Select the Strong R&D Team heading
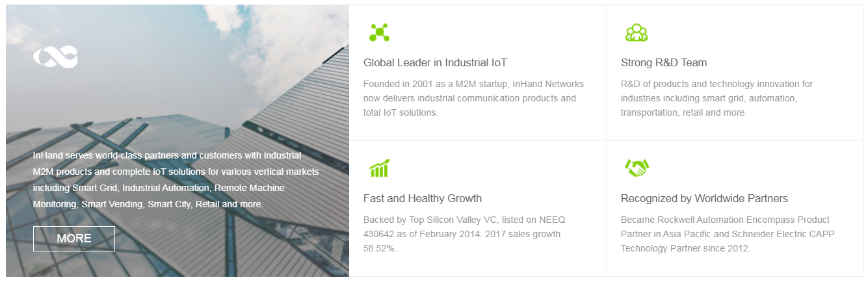Image resolution: width=868 pixels, height=282 pixels. pos(663,63)
